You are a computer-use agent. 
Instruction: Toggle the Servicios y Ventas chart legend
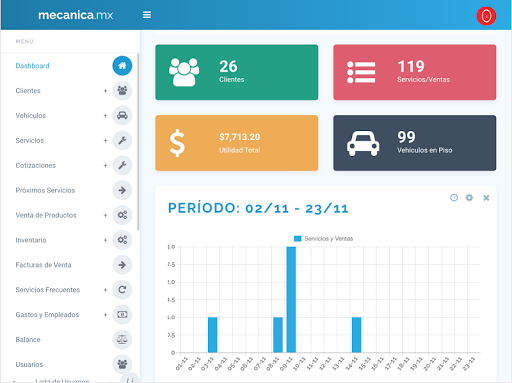[x=323, y=239]
